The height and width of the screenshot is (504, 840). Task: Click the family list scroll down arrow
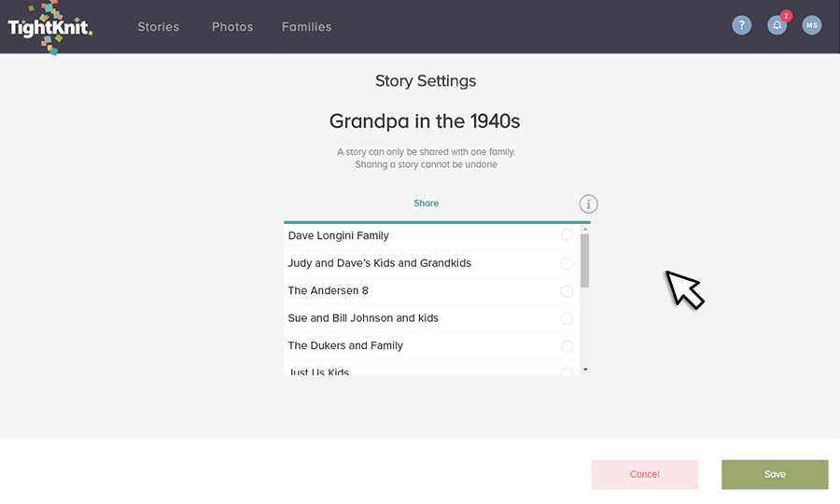coord(585,370)
